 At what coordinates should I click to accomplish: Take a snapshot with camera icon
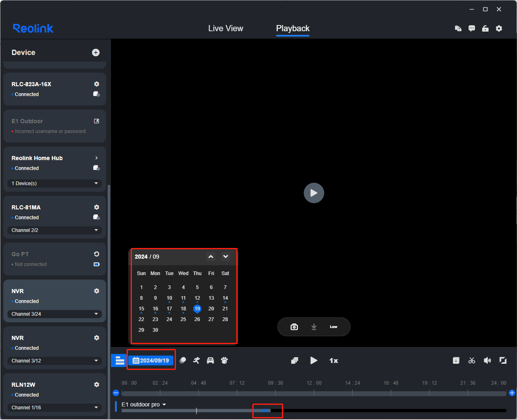point(294,327)
